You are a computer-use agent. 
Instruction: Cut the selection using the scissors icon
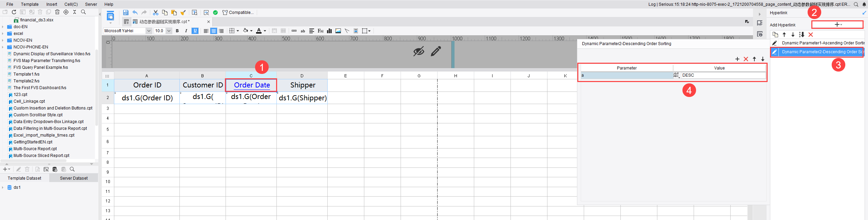click(x=156, y=13)
